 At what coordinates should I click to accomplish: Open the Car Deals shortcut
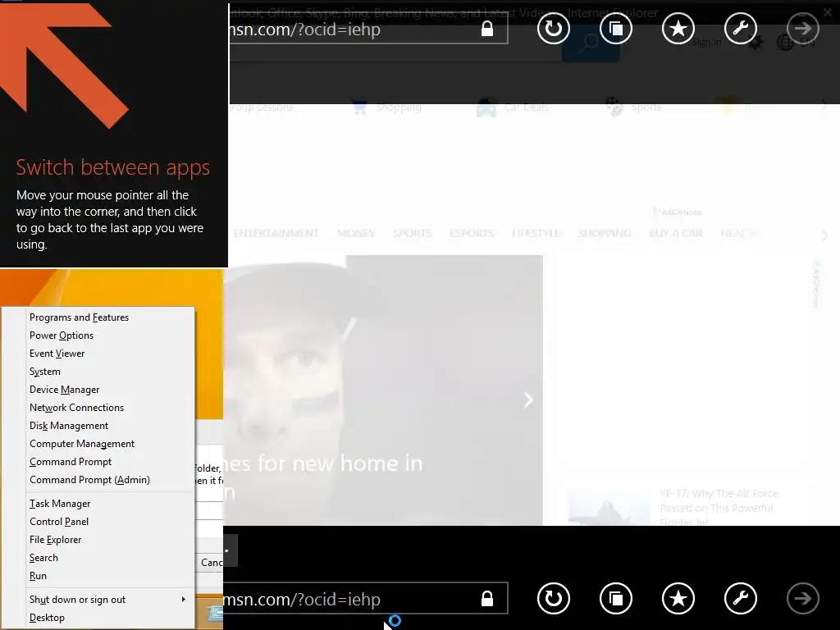tap(513, 107)
